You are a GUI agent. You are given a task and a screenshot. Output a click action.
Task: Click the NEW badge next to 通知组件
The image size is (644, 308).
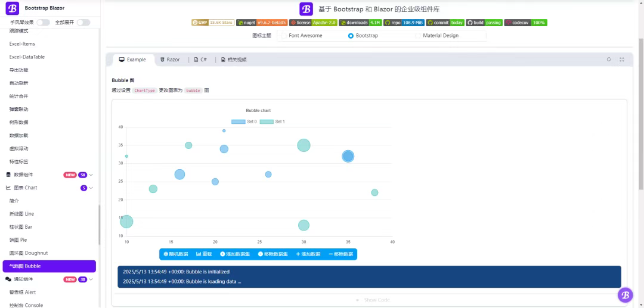pos(70,279)
